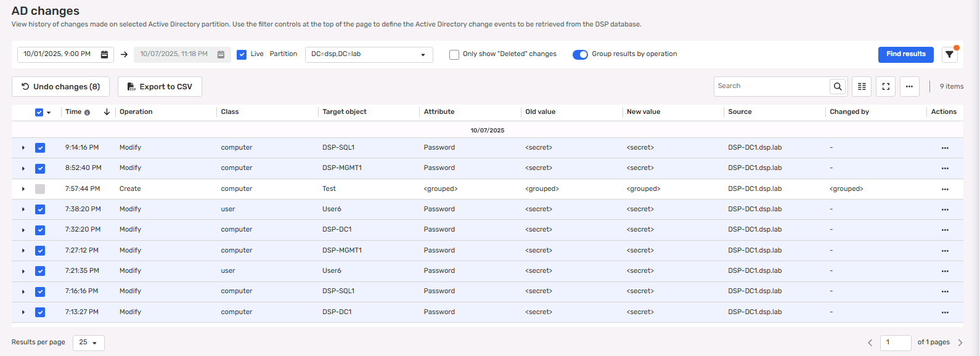Open the column chooser icon
Viewport: 980px width, 356px height.
click(x=862, y=87)
